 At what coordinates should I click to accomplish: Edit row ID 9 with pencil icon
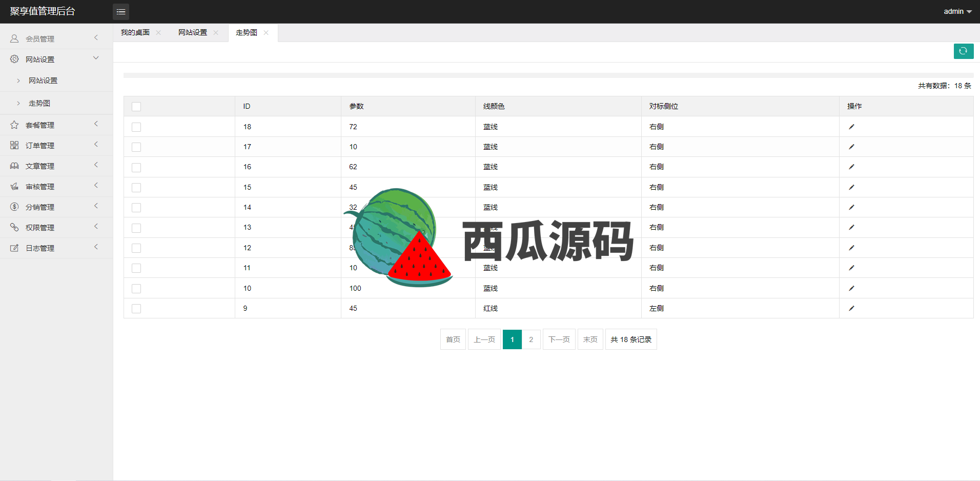(x=851, y=308)
